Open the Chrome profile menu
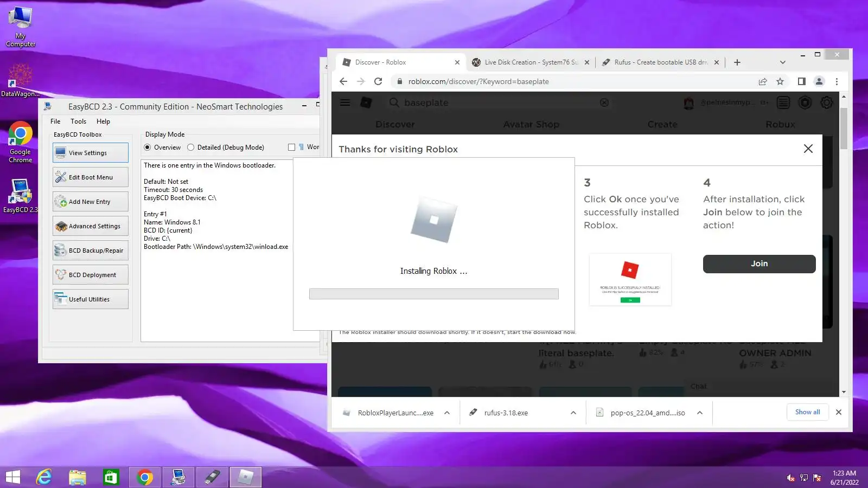Viewport: 868px width, 488px height. coord(819,81)
